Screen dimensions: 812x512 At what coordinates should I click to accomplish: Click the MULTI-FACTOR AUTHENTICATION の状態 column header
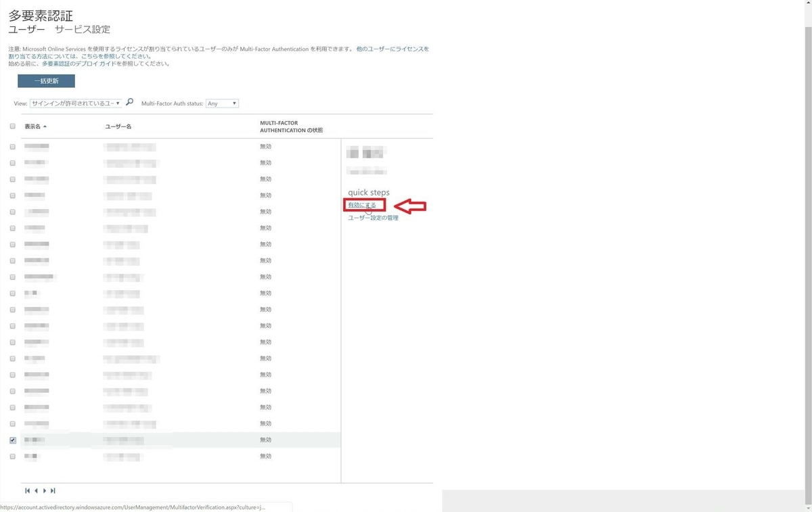pos(292,126)
